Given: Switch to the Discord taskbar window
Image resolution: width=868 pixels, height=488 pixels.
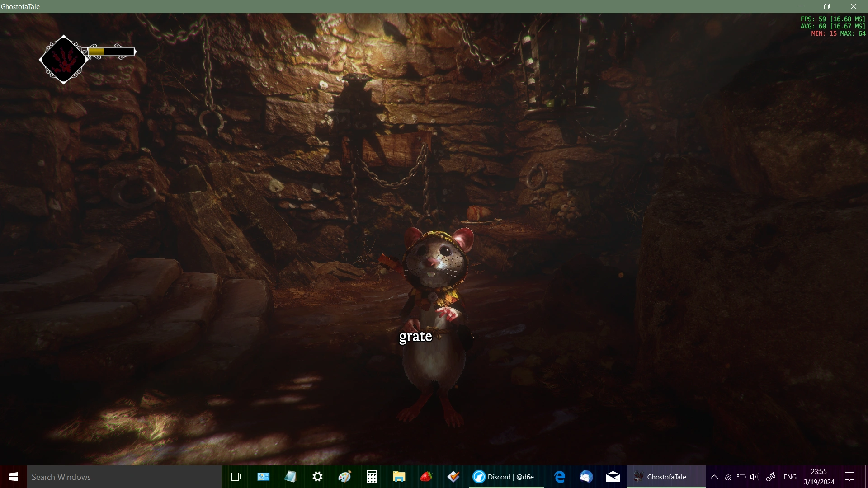Looking at the screenshot, I should point(506,477).
